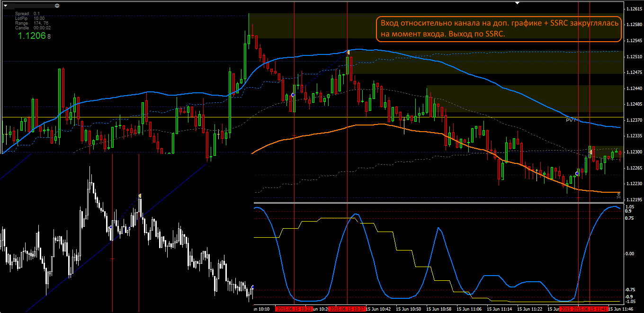Image resolution: width=644 pixels, height=313 pixels.
Task: Click the 15 Jun 11:14 time label
Action: point(500,309)
